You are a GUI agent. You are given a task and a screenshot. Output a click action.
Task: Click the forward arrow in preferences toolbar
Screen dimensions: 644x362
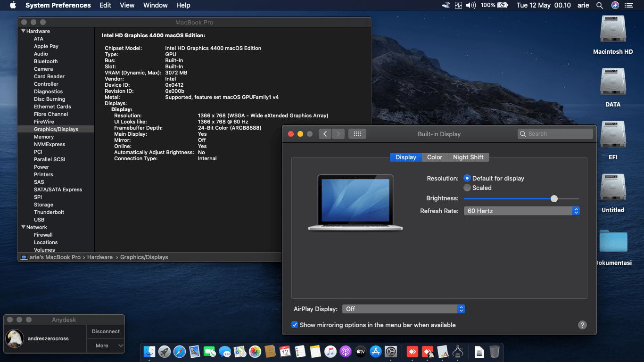point(338,134)
